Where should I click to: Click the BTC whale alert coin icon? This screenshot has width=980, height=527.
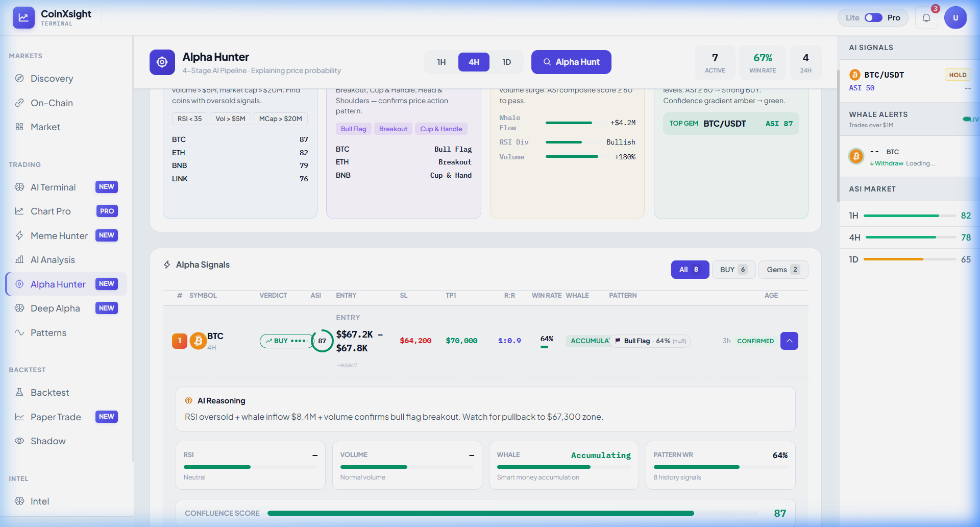[856, 156]
